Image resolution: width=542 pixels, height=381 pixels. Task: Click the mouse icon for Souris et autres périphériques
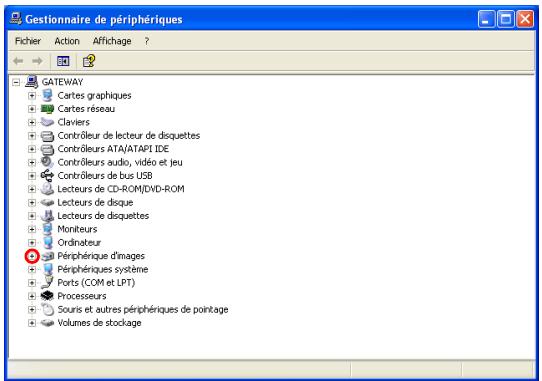47,309
